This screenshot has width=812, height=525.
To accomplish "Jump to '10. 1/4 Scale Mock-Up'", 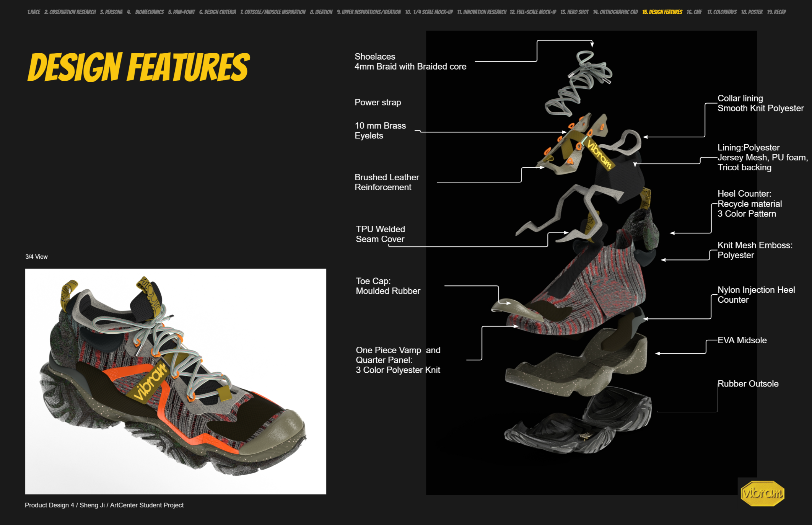I will [x=429, y=12].
